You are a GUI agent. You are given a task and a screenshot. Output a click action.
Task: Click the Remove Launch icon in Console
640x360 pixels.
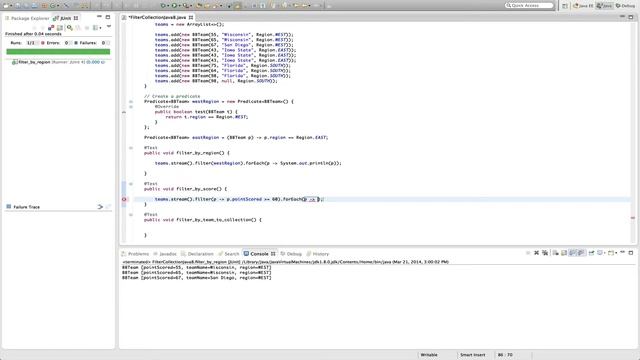pyautogui.click(x=536, y=253)
